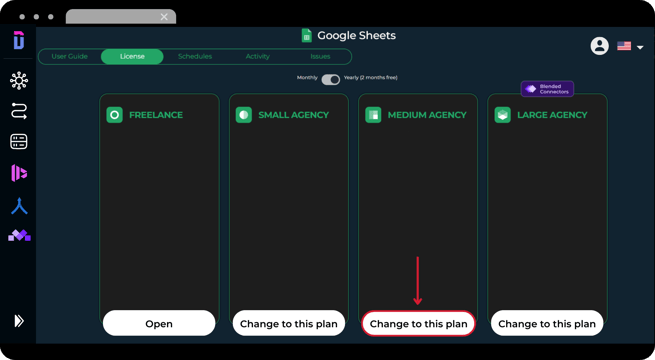Click the LARGE AGENCY plan heading
This screenshot has width=655, height=360.
tap(552, 115)
